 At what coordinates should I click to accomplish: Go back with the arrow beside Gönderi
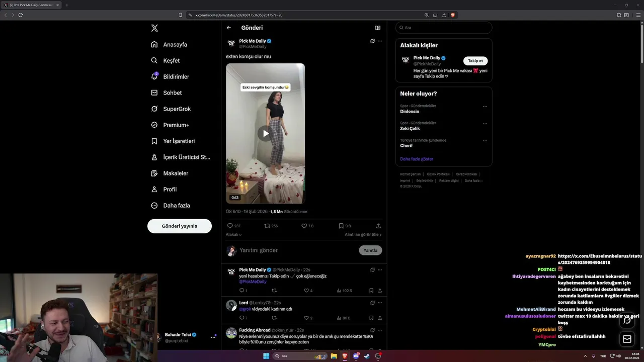click(x=229, y=28)
